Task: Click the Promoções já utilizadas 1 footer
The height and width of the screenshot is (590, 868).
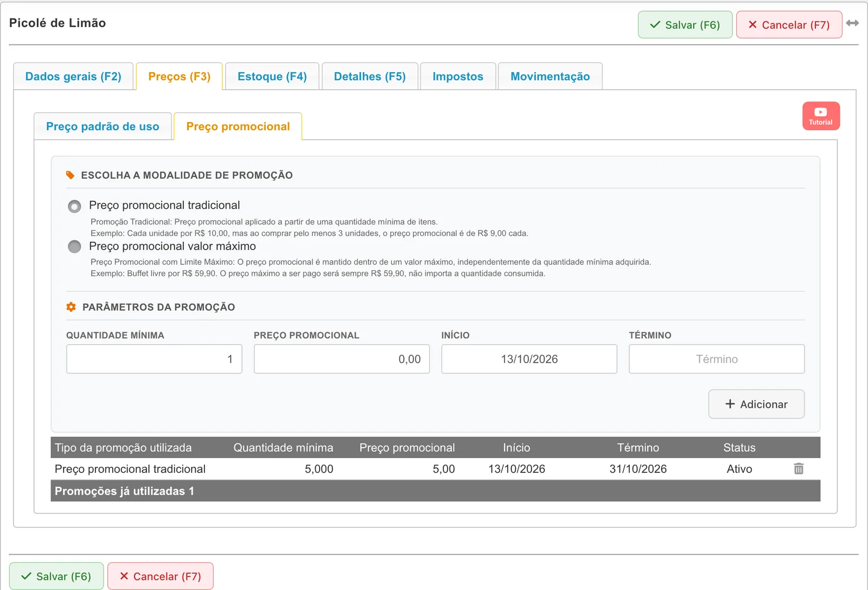Action: tap(435, 491)
